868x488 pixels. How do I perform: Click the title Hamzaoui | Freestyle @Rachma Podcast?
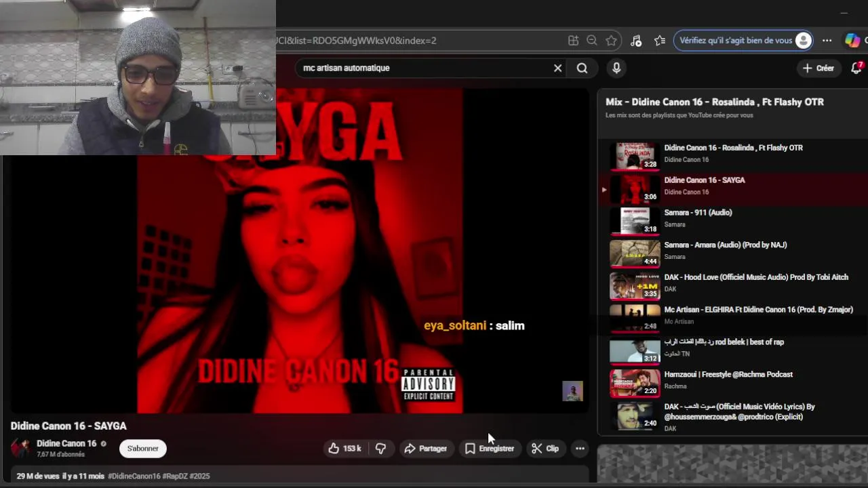[x=728, y=374]
